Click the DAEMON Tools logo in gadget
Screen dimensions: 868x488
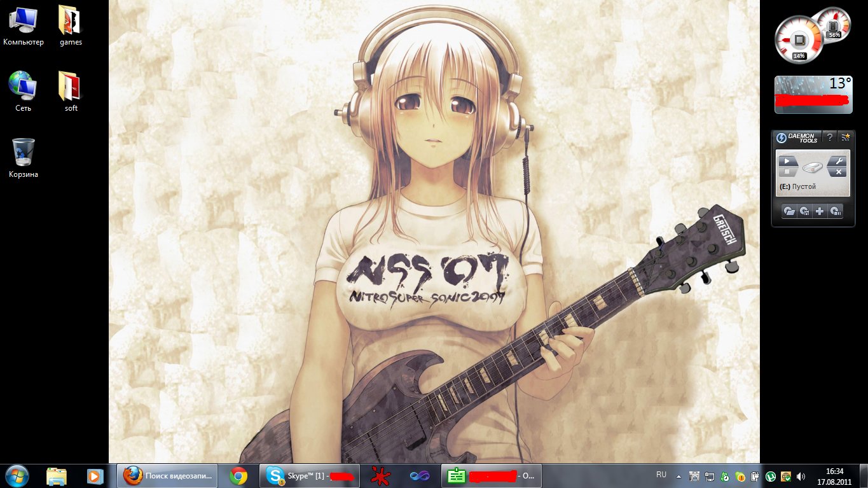pos(796,137)
